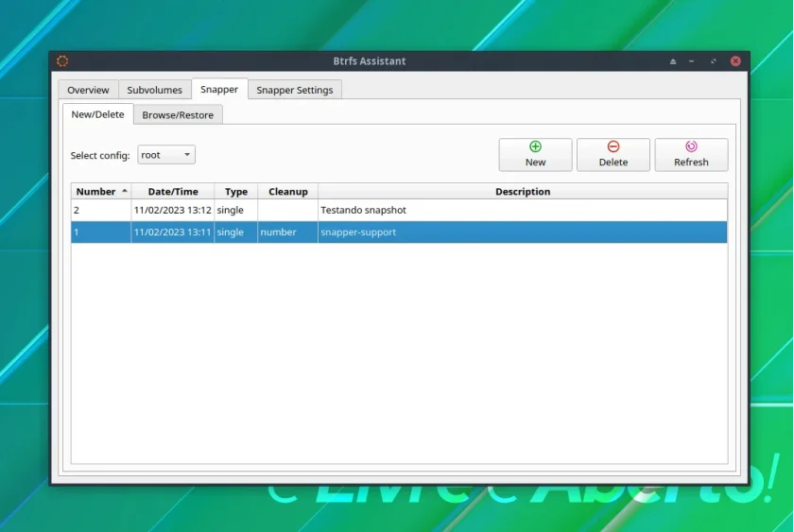Open the Snapper Settings tab
794x532 pixels.
point(295,90)
